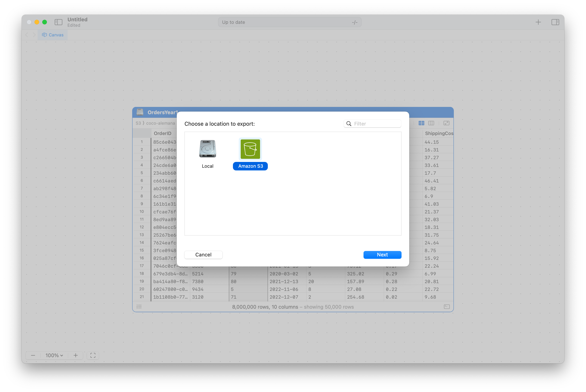The image size is (586, 392).
Task: Click the Next button
Action: click(x=382, y=254)
